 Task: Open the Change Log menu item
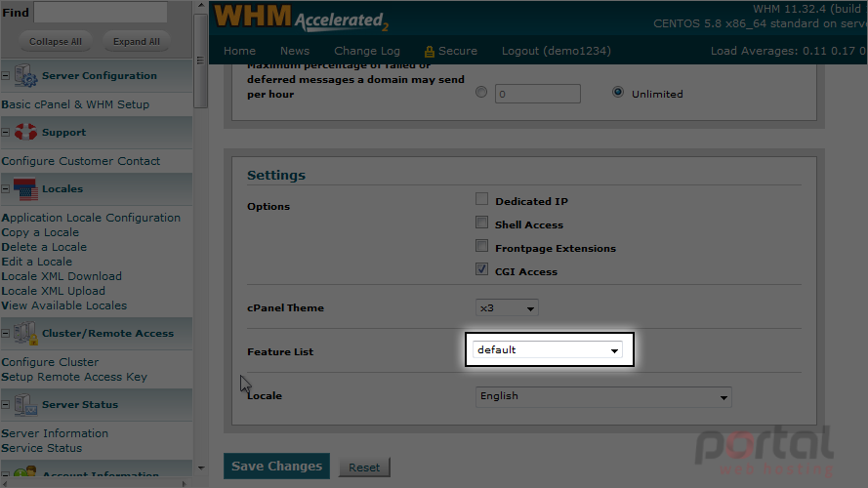(x=367, y=51)
